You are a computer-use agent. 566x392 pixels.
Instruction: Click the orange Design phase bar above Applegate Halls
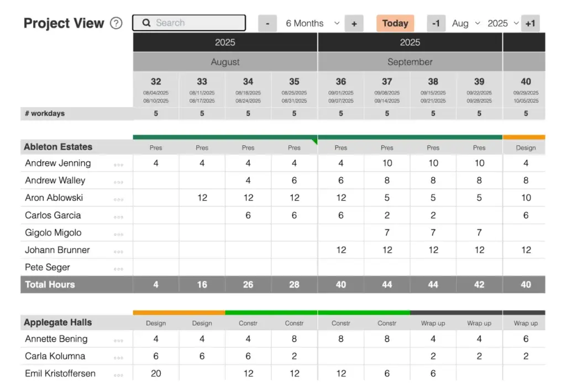(178, 312)
